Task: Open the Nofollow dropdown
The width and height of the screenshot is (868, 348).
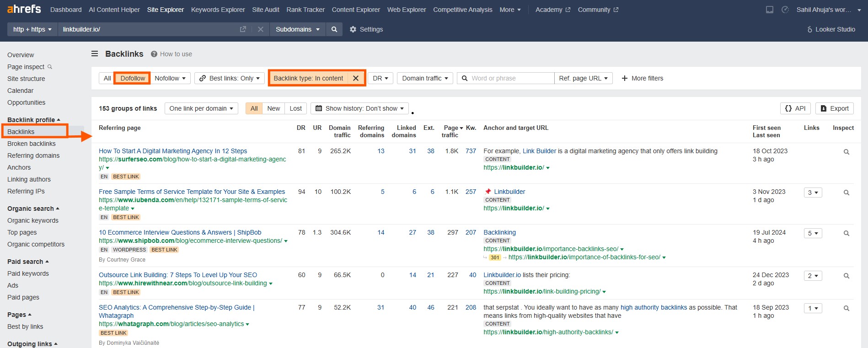Action: pyautogui.click(x=170, y=78)
